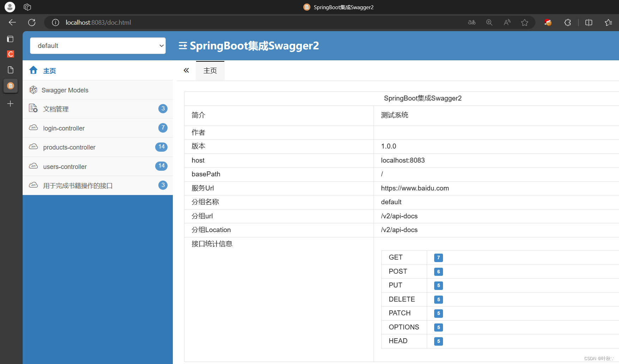Click the users-controller API cloud icon

pyautogui.click(x=33, y=166)
